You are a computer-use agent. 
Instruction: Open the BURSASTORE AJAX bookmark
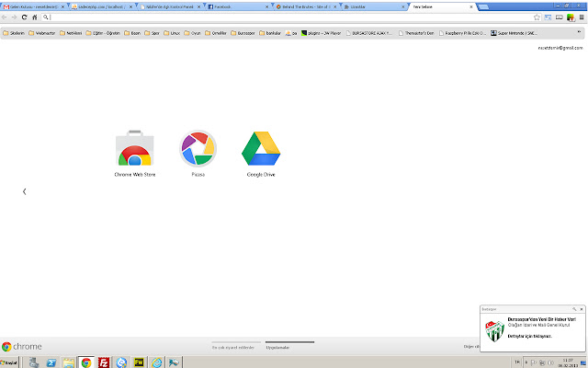point(369,33)
